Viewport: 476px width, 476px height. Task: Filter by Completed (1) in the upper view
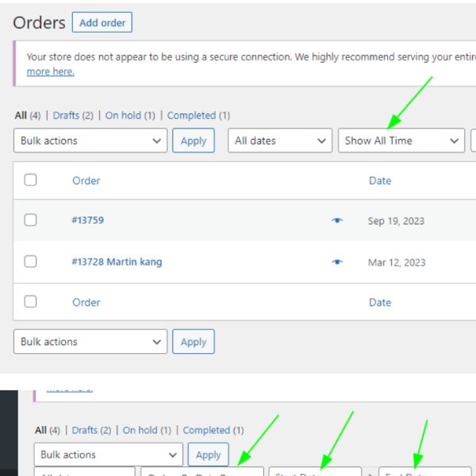(x=199, y=116)
